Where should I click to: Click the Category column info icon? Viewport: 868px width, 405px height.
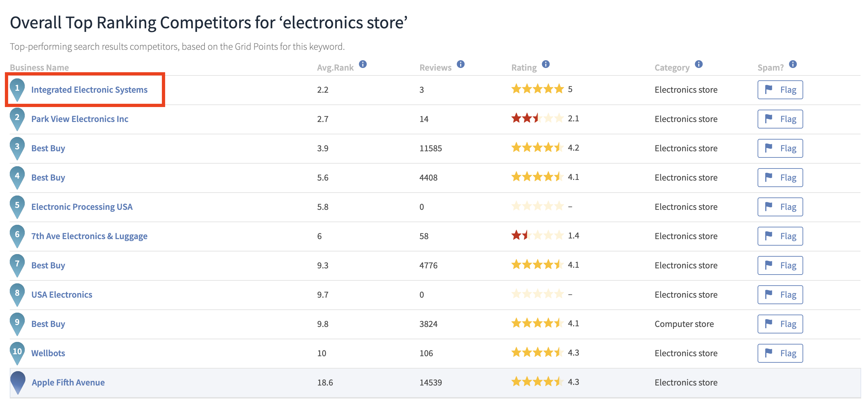(x=699, y=64)
